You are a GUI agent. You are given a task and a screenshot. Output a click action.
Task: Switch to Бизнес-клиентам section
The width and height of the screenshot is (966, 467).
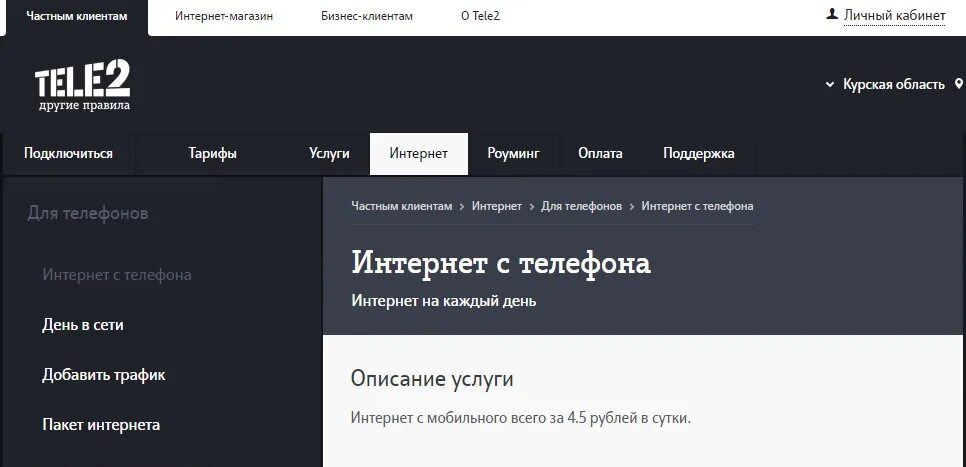point(367,16)
